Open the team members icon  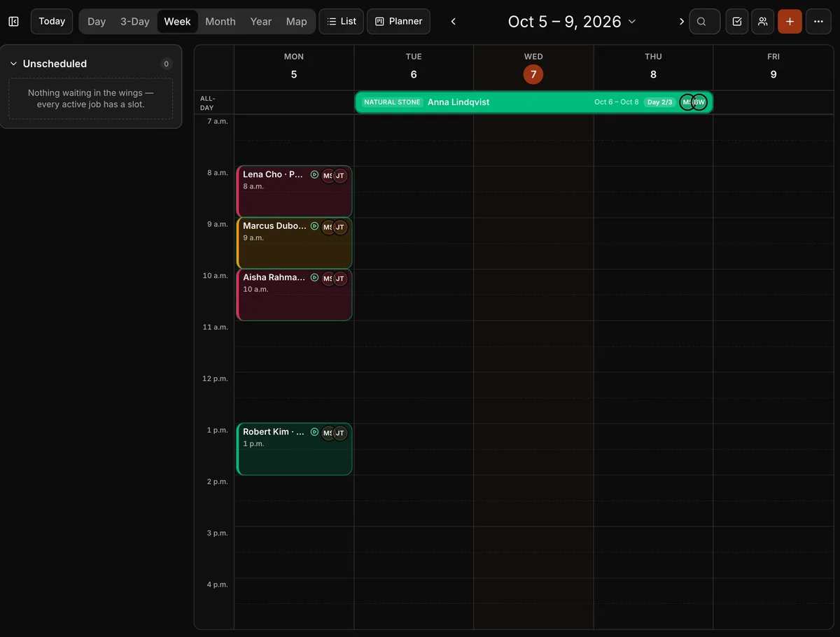coord(763,22)
